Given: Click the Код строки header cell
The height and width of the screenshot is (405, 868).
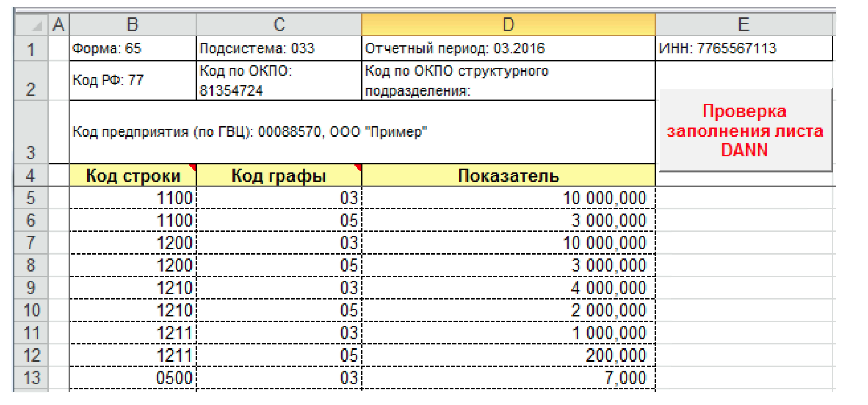Looking at the screenshot, I should pos(133,175).
